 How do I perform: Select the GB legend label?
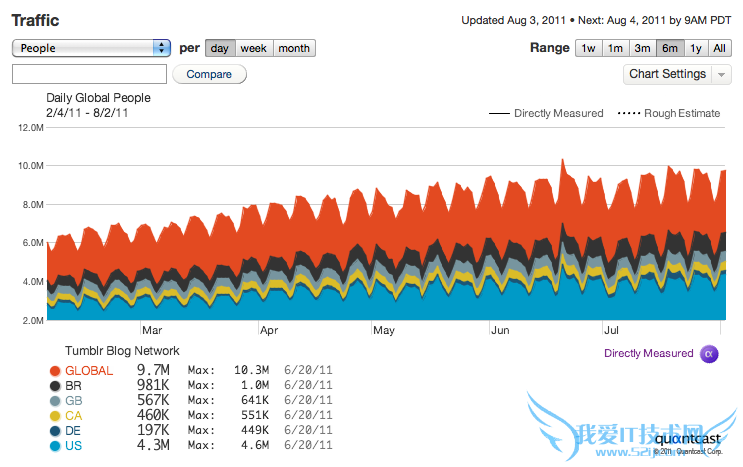click(74, 401)
